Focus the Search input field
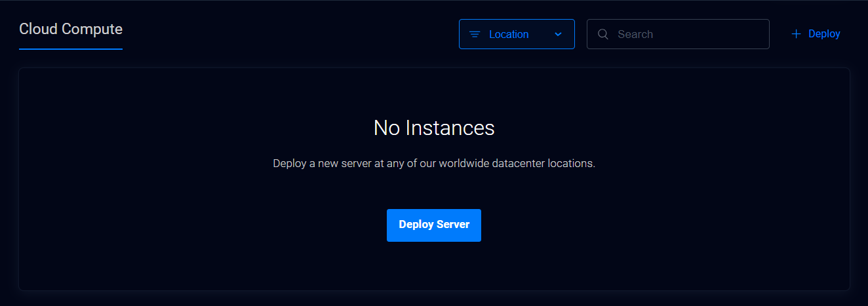Screen dimensions: 868x306 pos(678,34)
